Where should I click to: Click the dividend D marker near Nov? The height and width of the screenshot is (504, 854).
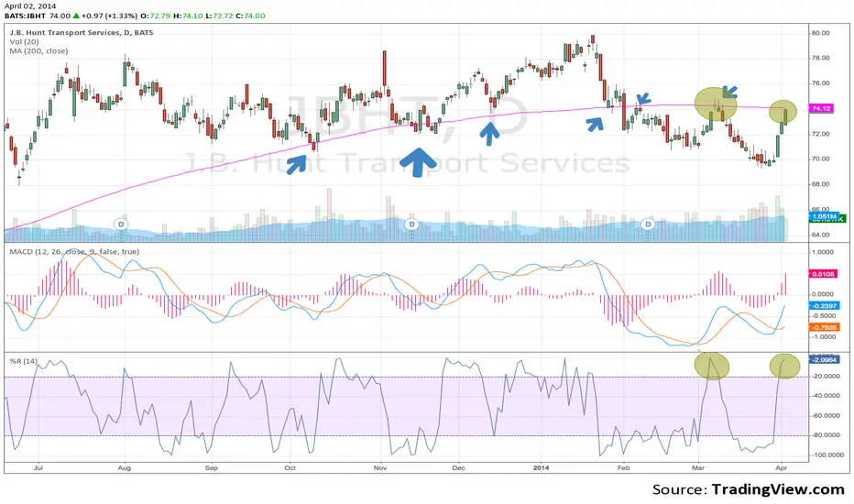pyautogui.click(x=411, y=224)
